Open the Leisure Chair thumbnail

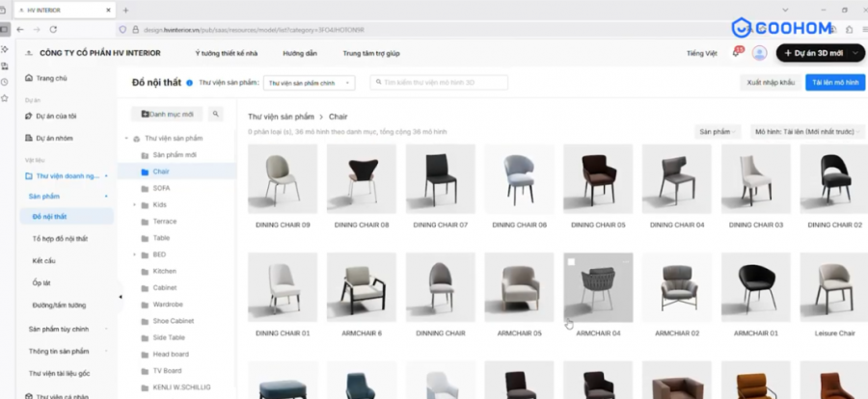coord(833,287)
